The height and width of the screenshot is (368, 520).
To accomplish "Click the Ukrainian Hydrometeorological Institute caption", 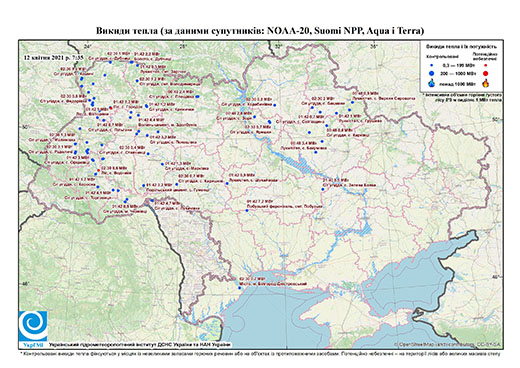I will pyautogui.click(x=140, y=344).
